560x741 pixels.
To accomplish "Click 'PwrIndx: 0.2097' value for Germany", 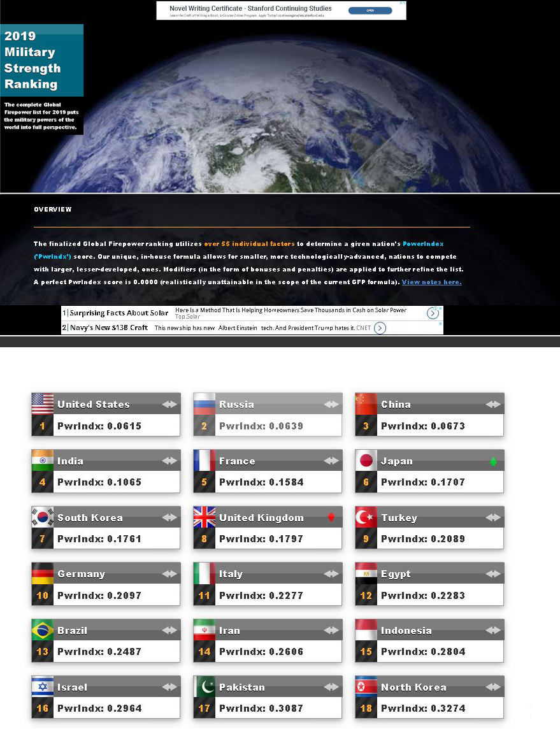I will [99, 596].
